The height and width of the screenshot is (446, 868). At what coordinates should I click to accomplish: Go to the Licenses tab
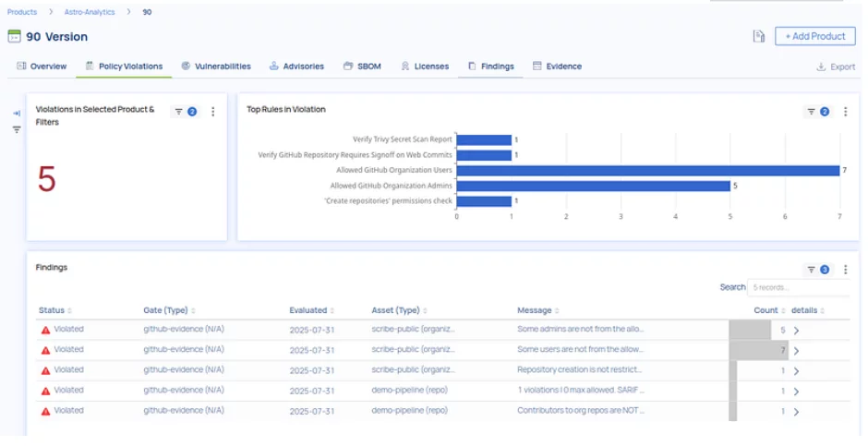click(x=425, y=66)
